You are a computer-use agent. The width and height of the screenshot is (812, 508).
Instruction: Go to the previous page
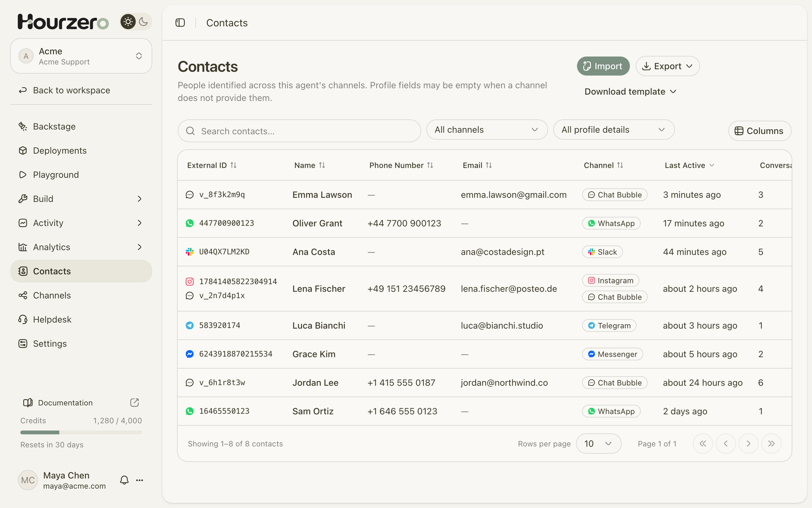point(725,444)
